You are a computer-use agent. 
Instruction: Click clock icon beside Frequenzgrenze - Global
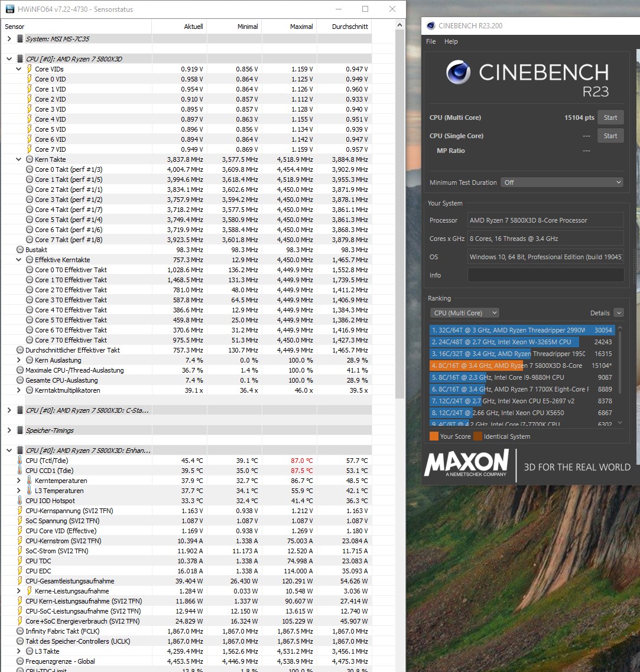click(20, 661)
